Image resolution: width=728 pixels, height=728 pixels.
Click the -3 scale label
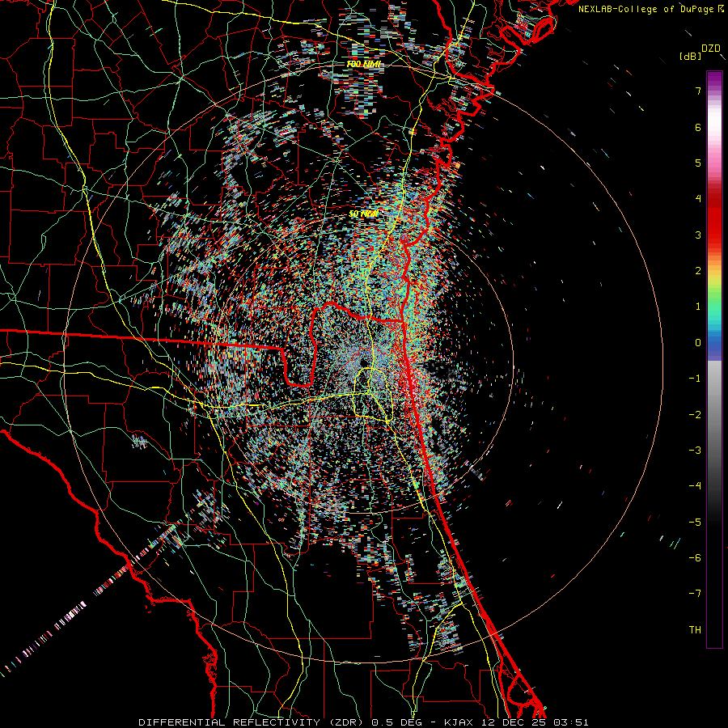click(695, 451)
